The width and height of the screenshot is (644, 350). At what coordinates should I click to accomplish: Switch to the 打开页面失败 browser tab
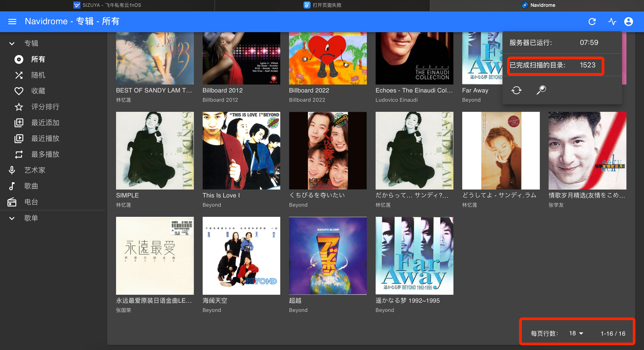tap(322, 5)
